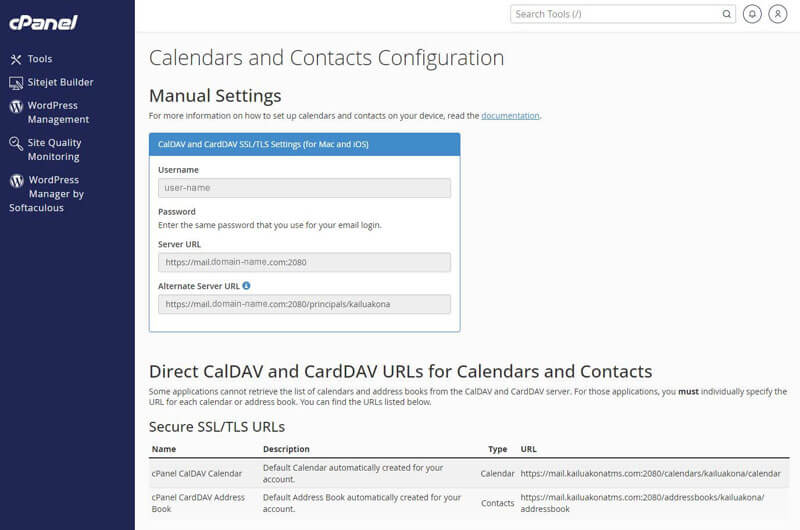This screenshot has width=800, height=530.
Task: Click the WordPress Manager by Softaculous icon
Action: 17,181
